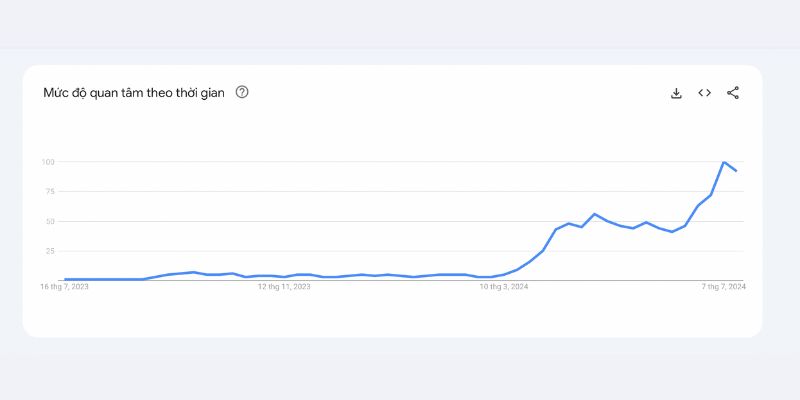Click the lowest dip right before the final surge

672,232
